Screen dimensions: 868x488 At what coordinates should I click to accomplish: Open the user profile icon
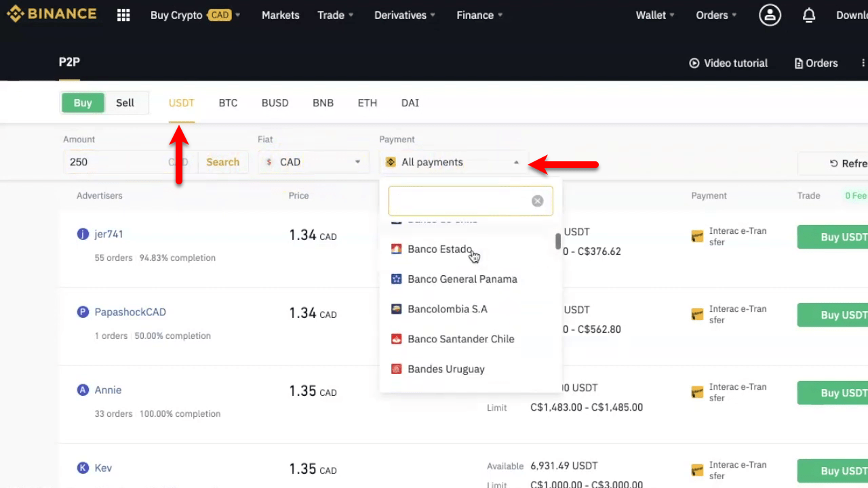tap(770, 15)
